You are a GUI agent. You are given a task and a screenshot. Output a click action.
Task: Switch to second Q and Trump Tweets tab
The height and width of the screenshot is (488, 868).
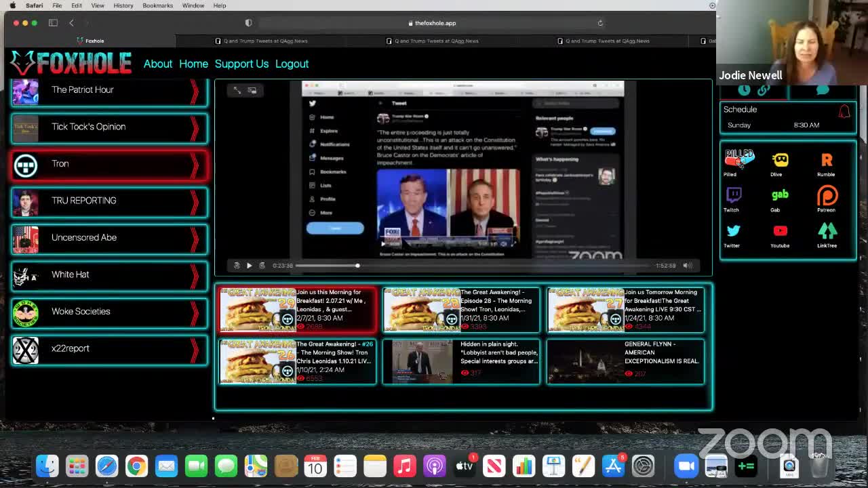[432, 41]
